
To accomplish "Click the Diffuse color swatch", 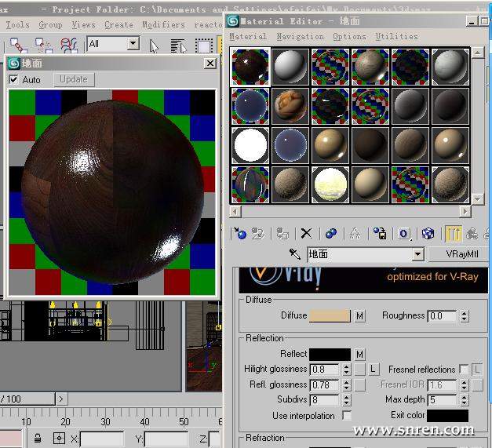I will coord(329,315).
